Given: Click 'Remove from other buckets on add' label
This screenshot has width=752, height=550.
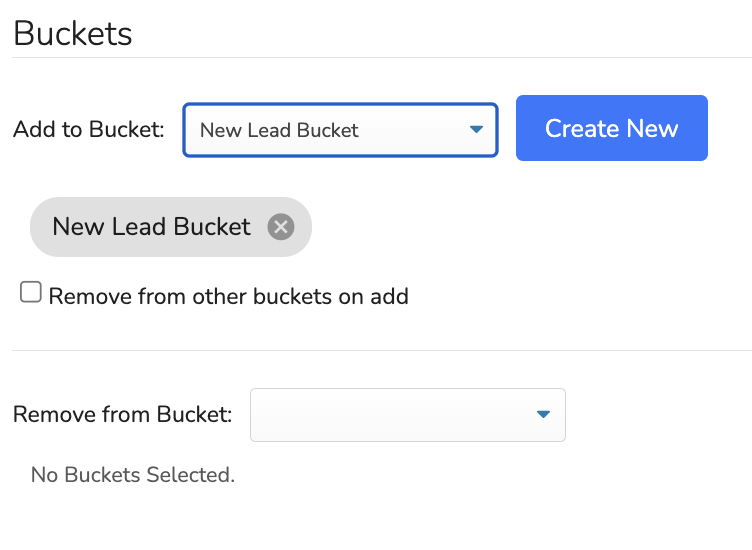Looking at the screenshot, I should 229,296.
